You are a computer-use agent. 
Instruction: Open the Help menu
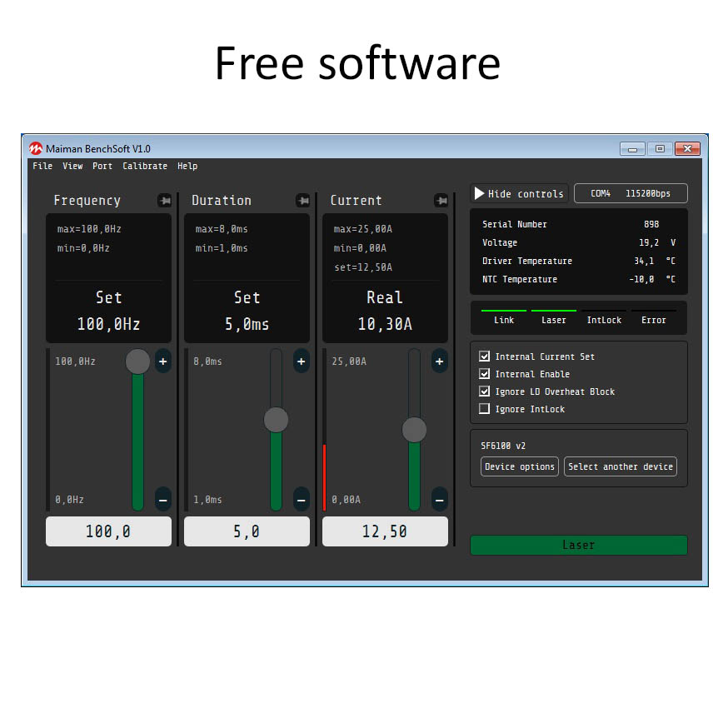187,166
